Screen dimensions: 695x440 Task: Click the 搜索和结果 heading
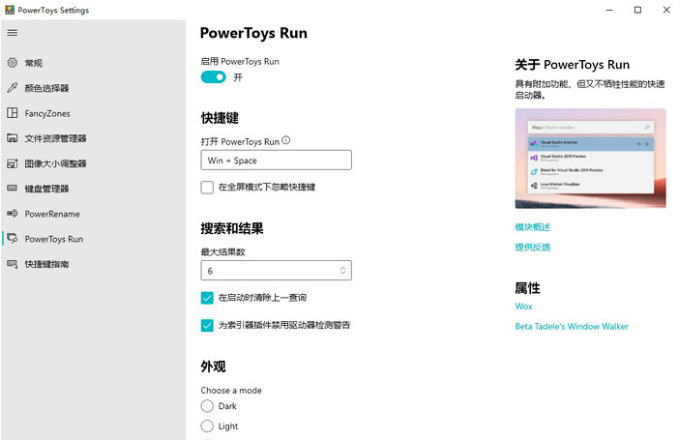232,228
